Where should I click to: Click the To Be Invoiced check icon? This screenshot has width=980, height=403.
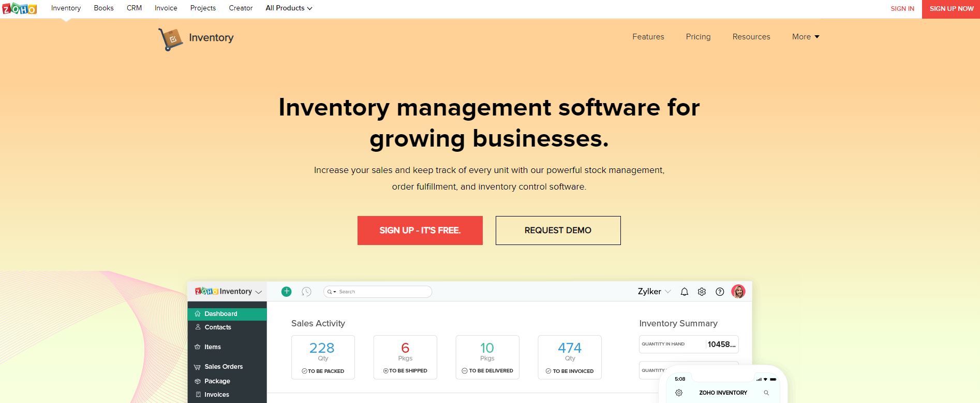pyautogui.click(x=548, y=371)
